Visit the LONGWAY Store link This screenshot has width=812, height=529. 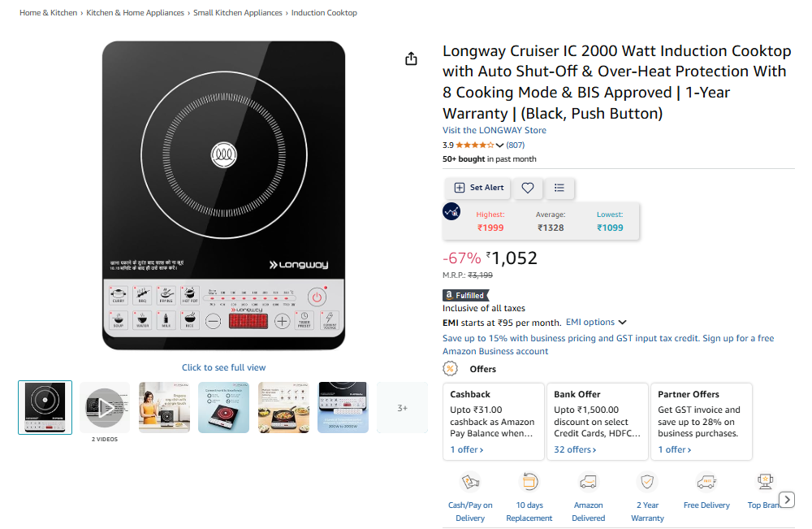(x=494, y=130)
